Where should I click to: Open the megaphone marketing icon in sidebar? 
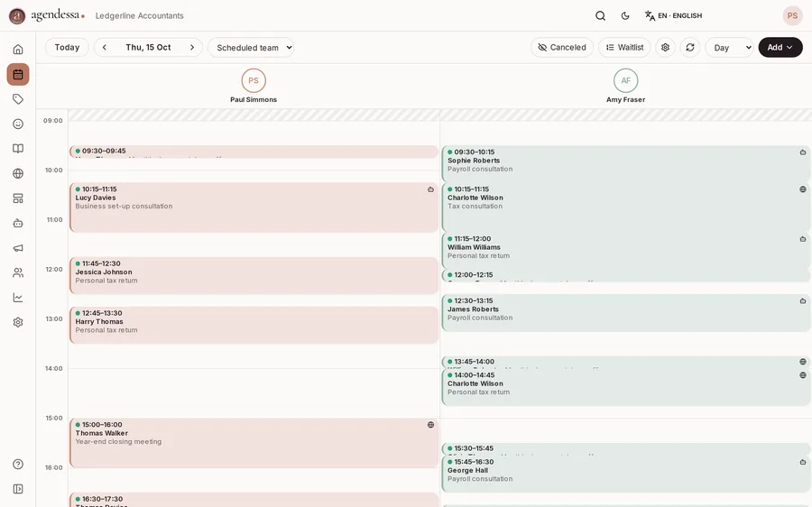point(18,248)
